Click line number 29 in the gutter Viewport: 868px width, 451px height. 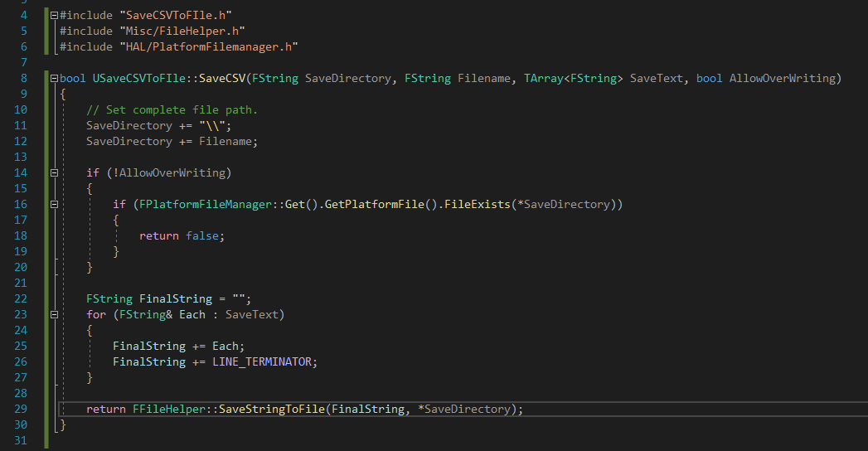tap(21, 410)
